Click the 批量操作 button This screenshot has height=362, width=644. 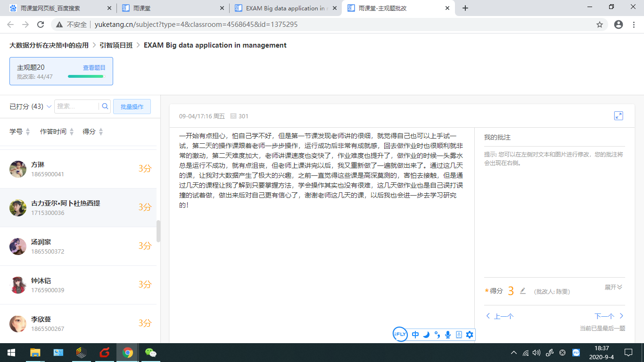point(132,107)
